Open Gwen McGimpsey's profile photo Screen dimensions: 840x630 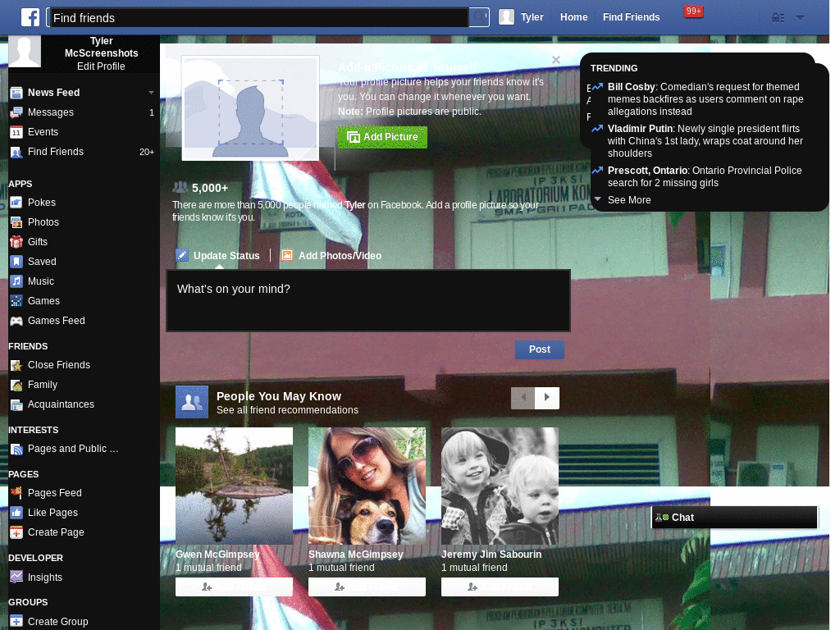point(234,486)
